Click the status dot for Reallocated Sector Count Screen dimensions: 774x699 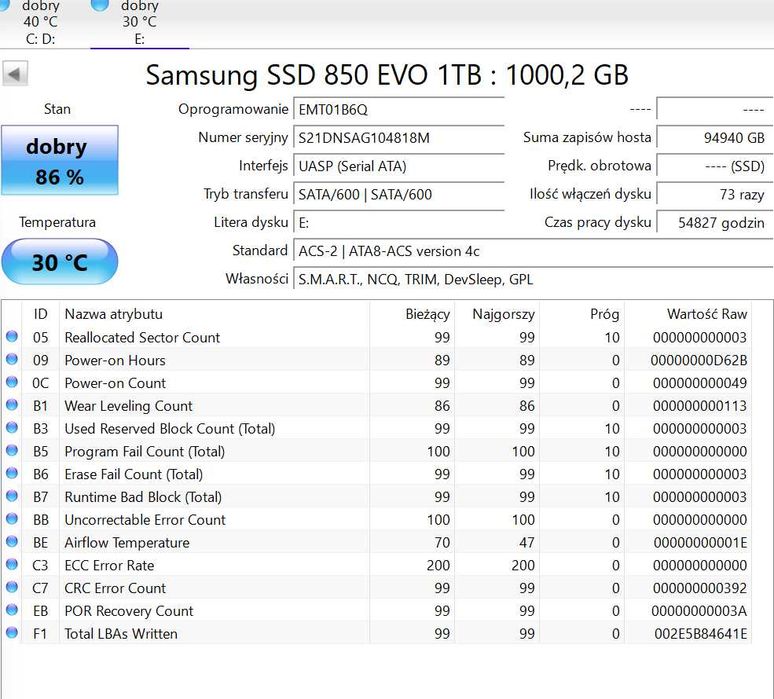click(x=12, y=337)
